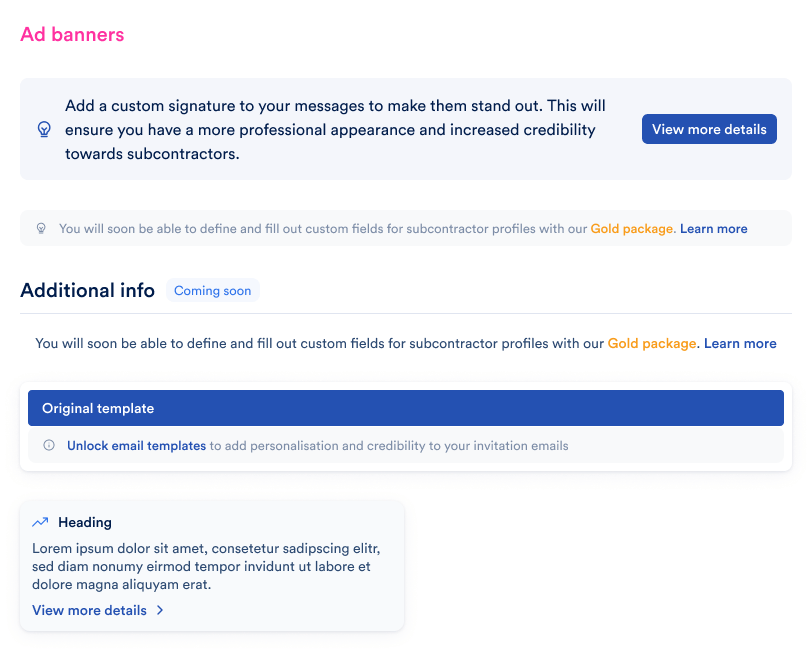Click the Heading title in the card

click(85, 522)
